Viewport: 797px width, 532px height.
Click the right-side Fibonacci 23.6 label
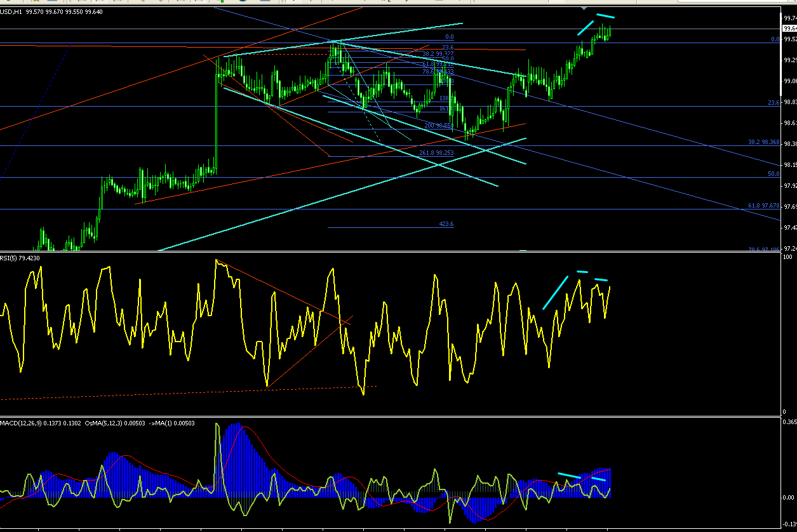[x=774, y=103]
